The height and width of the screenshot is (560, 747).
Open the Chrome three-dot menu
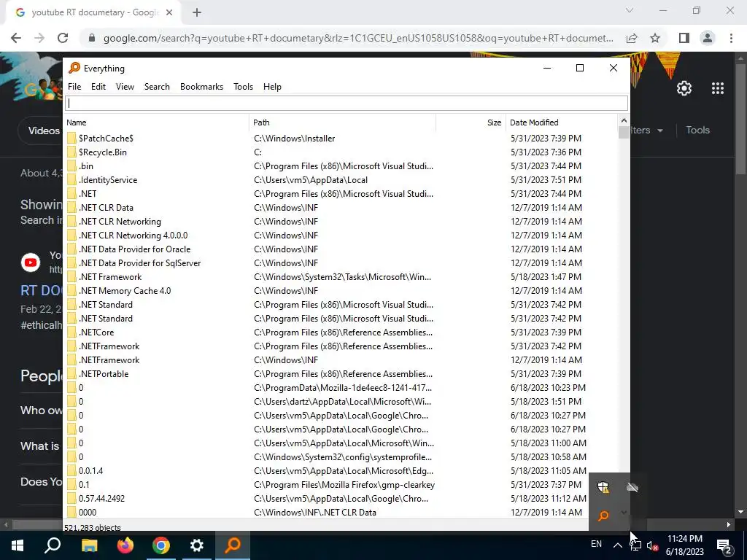(731, 38)
